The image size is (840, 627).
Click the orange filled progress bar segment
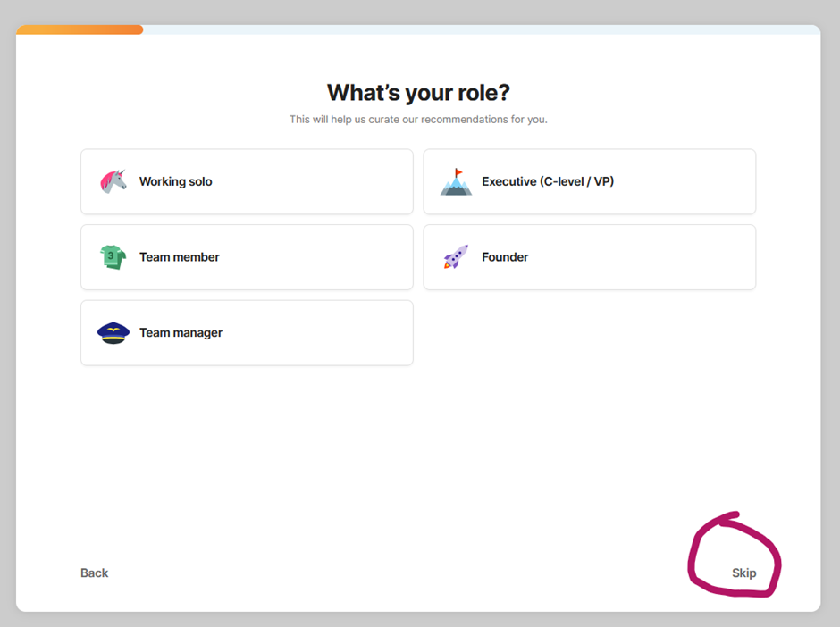coord(80,29)
